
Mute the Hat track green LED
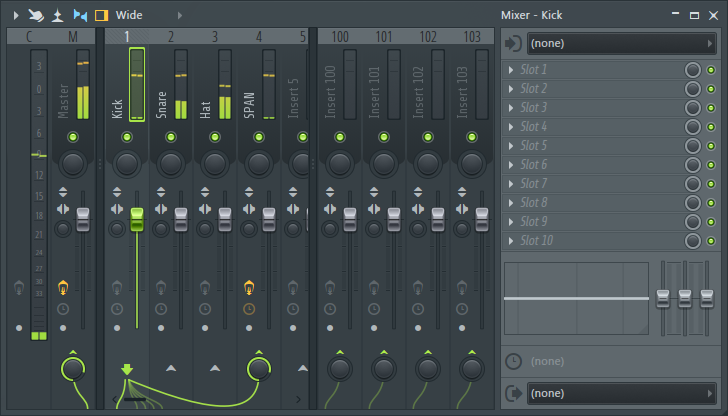pyautogui.click(x=214, y=137)
